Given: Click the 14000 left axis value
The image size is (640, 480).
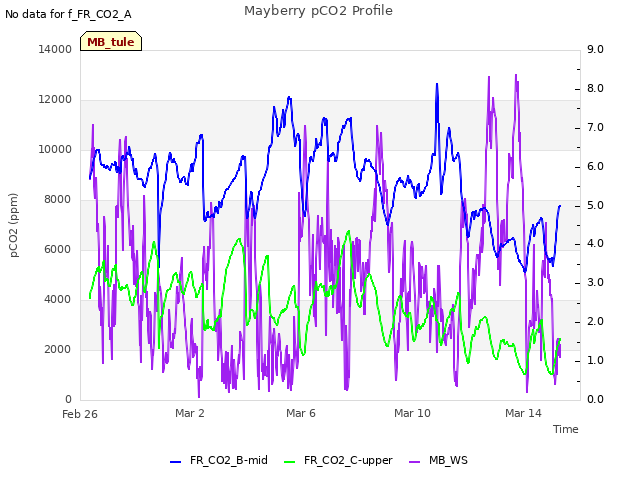Looking at the screenshot, I should coord(55,49).
